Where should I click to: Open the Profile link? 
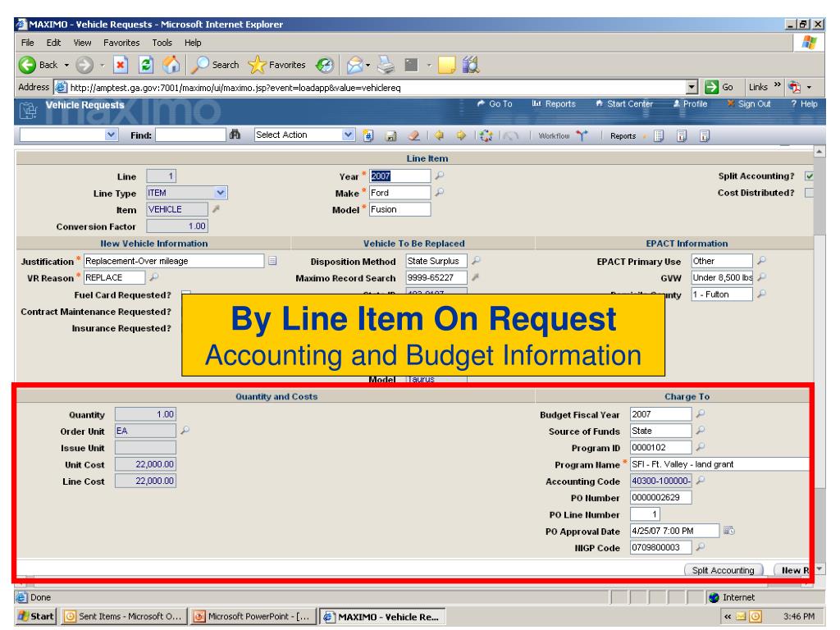pos(690,104)
